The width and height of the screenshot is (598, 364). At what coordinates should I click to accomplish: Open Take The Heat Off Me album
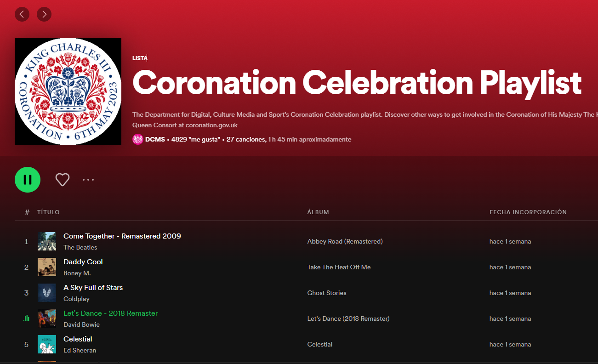click(339, 267)
